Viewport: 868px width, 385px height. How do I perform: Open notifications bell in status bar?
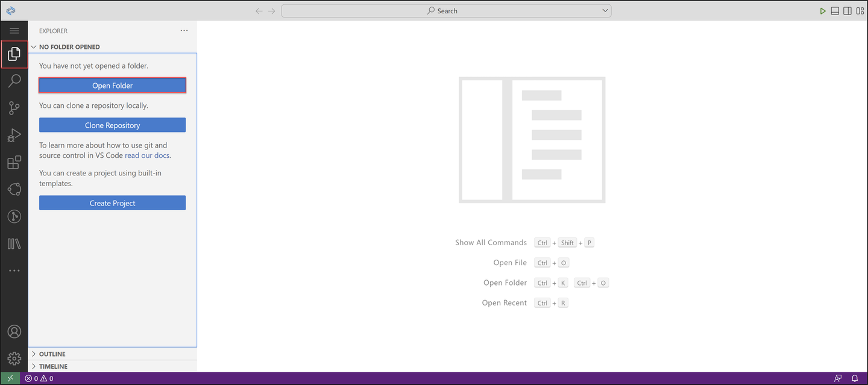(x=855, y=378)
